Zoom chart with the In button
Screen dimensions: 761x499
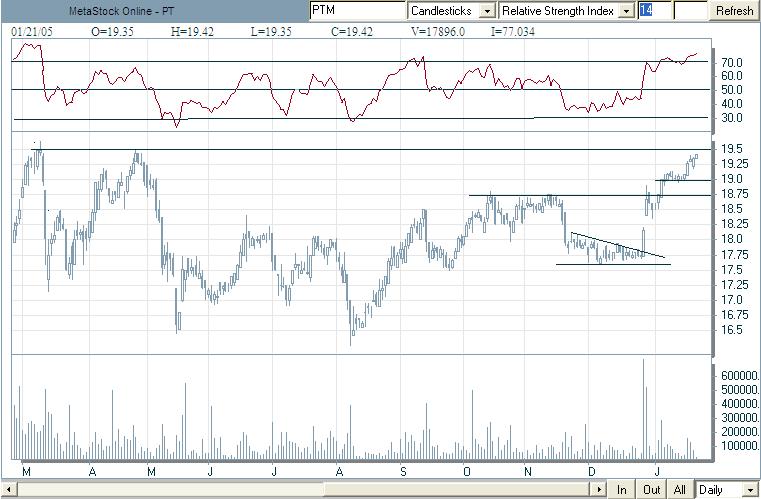point(621,489)
